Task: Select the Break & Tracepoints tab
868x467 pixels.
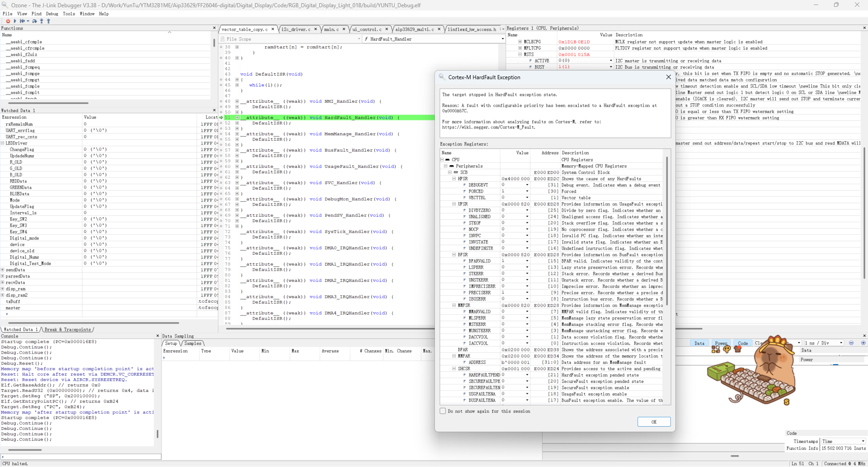Action: tap(67, 329)
